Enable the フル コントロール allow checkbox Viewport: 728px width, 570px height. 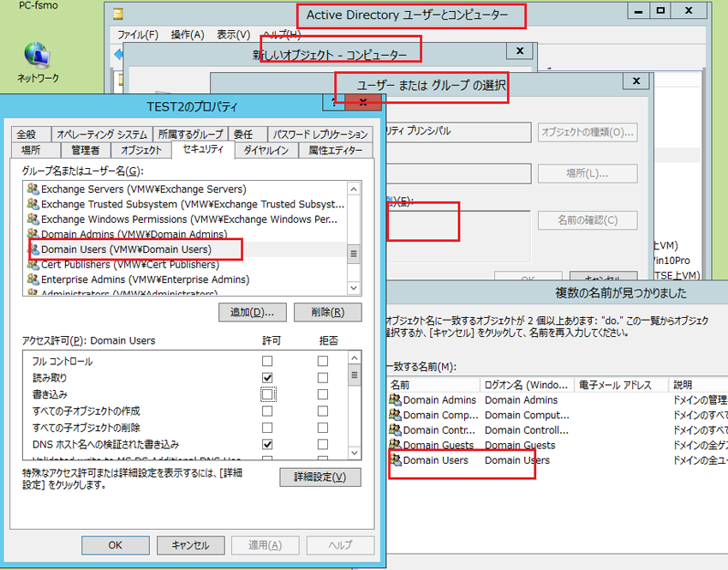268,362
